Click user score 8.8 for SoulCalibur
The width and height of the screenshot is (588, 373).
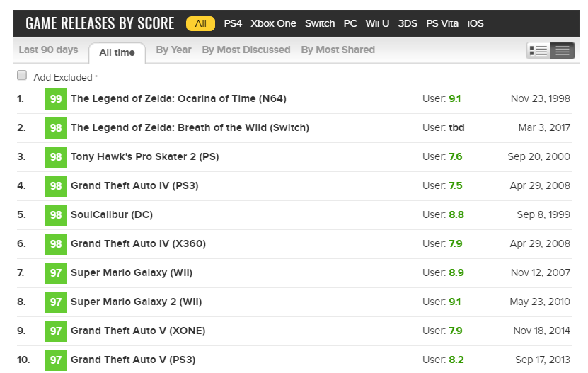click(x=456, y=214)
